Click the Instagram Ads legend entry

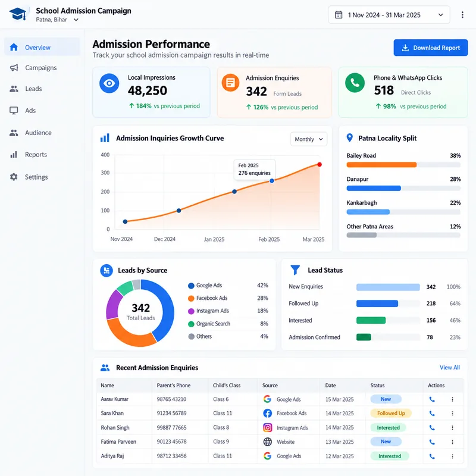228,311
